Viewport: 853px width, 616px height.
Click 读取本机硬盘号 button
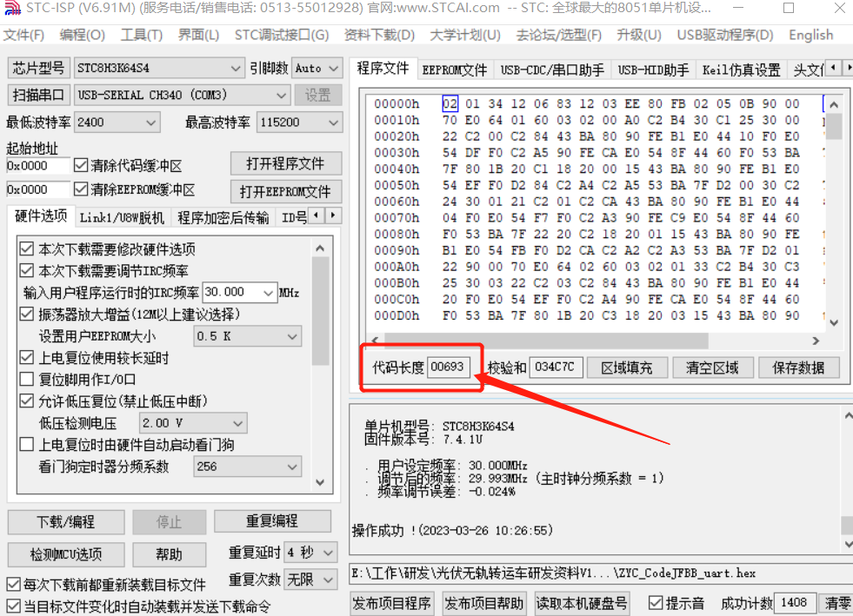click(582, 604)
